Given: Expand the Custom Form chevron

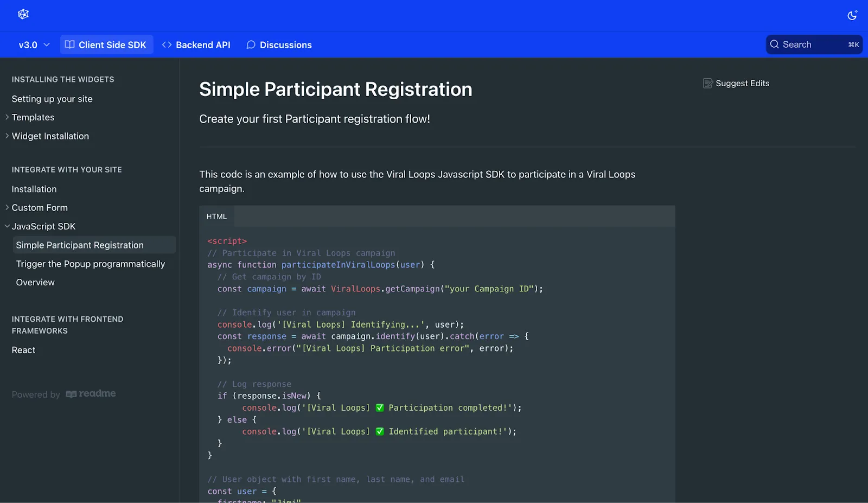Looking at the screenshot, I should [x=7, y=207].
